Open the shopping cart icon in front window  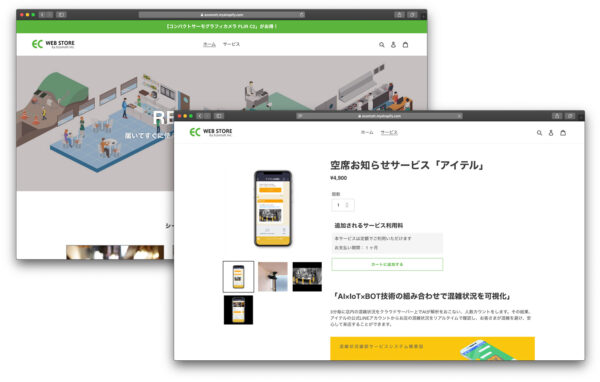coord(563,133)
